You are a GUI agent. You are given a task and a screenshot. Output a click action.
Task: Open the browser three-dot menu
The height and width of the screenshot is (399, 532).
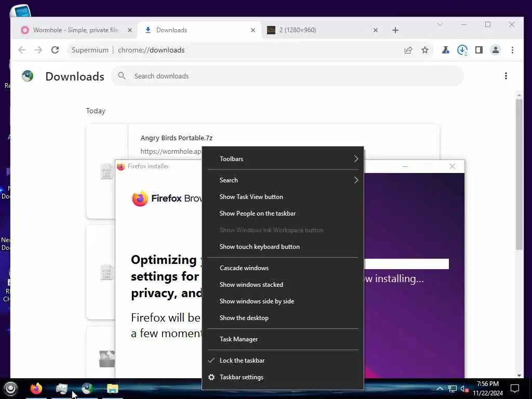click(512, 50)
